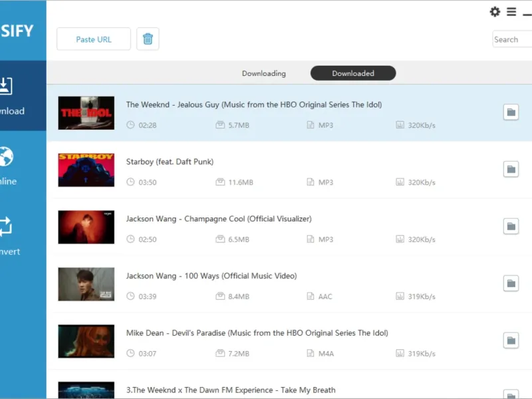The height and width of the screenshot is (399, 532).
Task: Click MP3 format label of Starboy
Action: pyautogui.click(x=325, y=182)
